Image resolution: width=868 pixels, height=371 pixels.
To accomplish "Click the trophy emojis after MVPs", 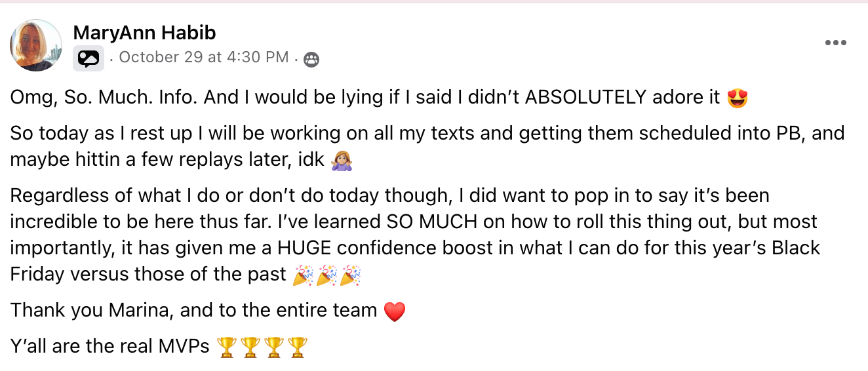I will pos(262,346).
